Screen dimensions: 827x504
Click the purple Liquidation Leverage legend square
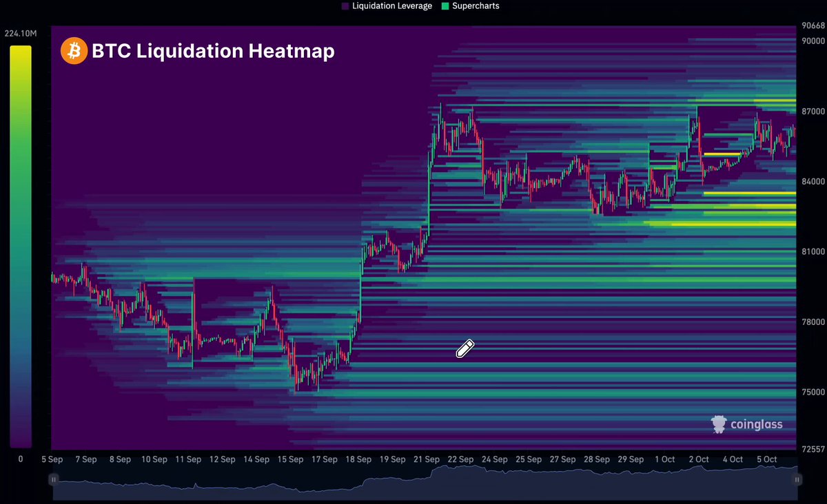345,6
